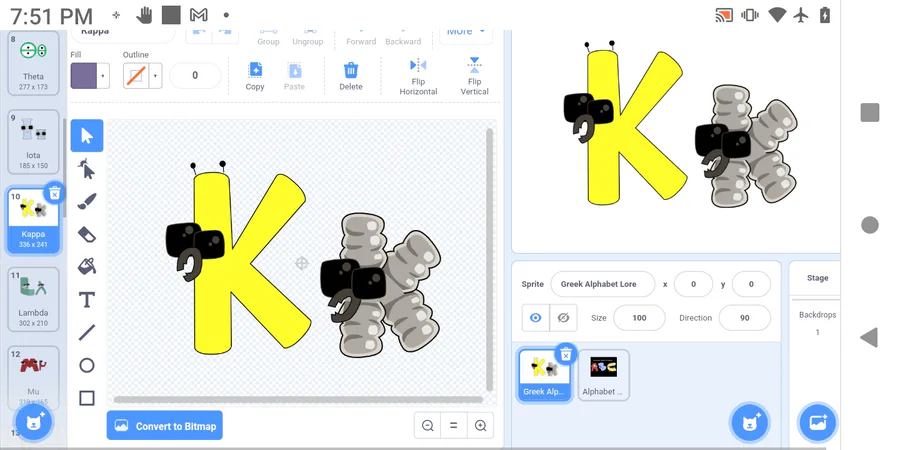The image size is (900, 450).
Task: Flip the costume horizontally
Action: pos(418,76)
